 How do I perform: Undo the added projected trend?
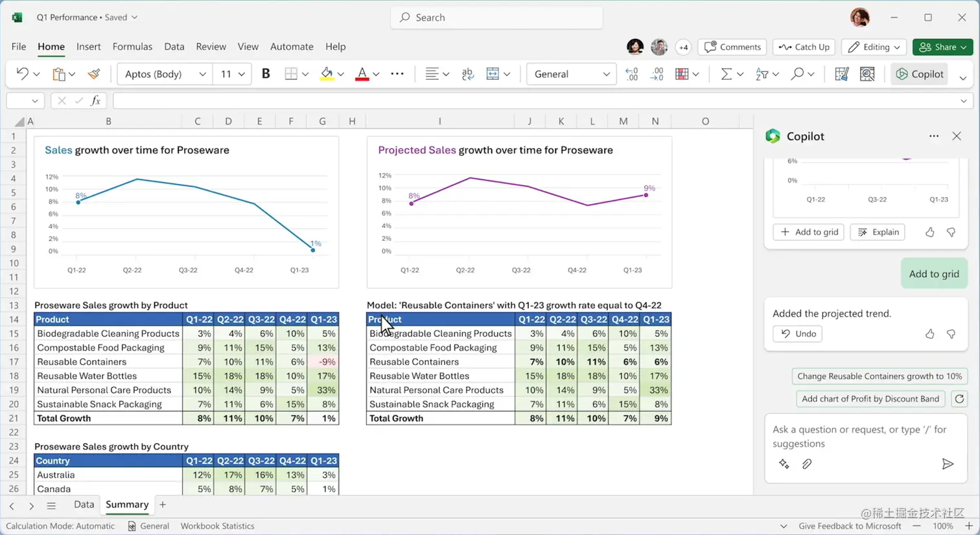click(797, 334)
